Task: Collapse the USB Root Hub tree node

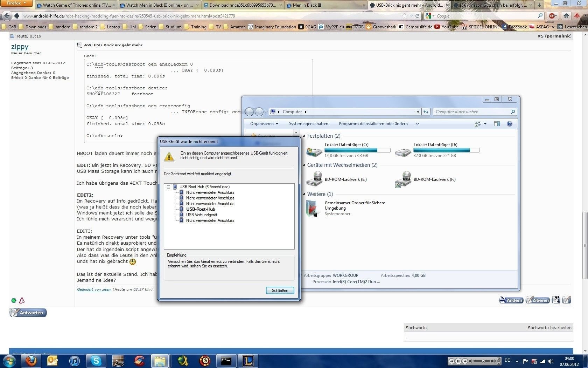Action: coord(168,187)
